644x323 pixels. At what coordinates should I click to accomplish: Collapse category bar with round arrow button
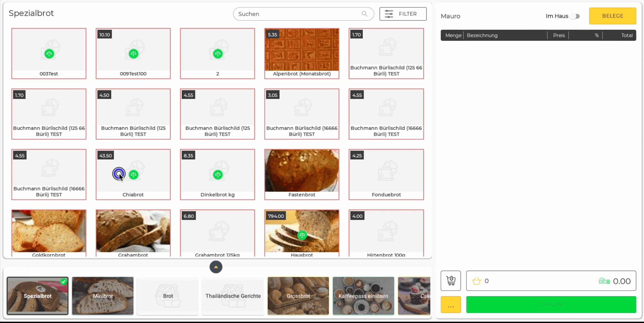[216, 267]
